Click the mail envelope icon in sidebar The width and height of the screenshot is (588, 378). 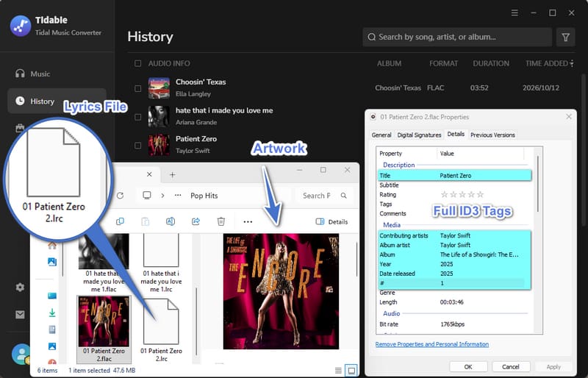[x=20, y=315]
